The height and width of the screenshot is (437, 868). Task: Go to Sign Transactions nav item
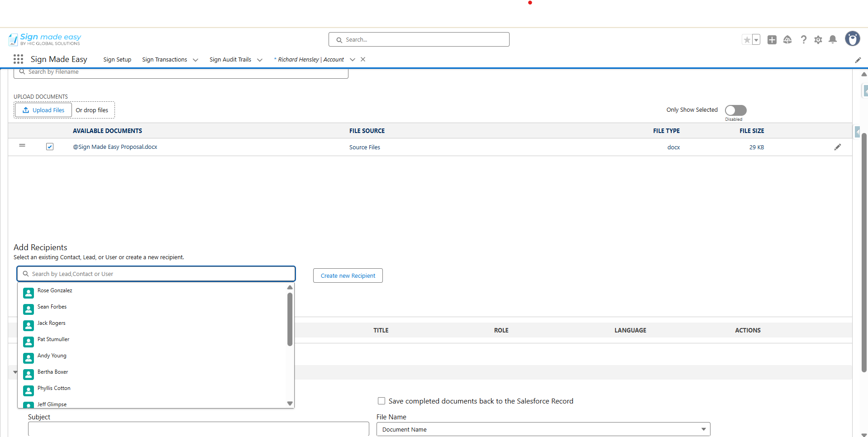coord(164,60)
